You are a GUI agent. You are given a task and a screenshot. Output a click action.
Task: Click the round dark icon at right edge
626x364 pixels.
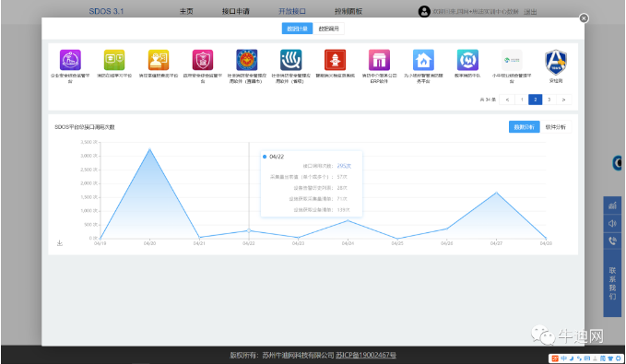(617, 162)
